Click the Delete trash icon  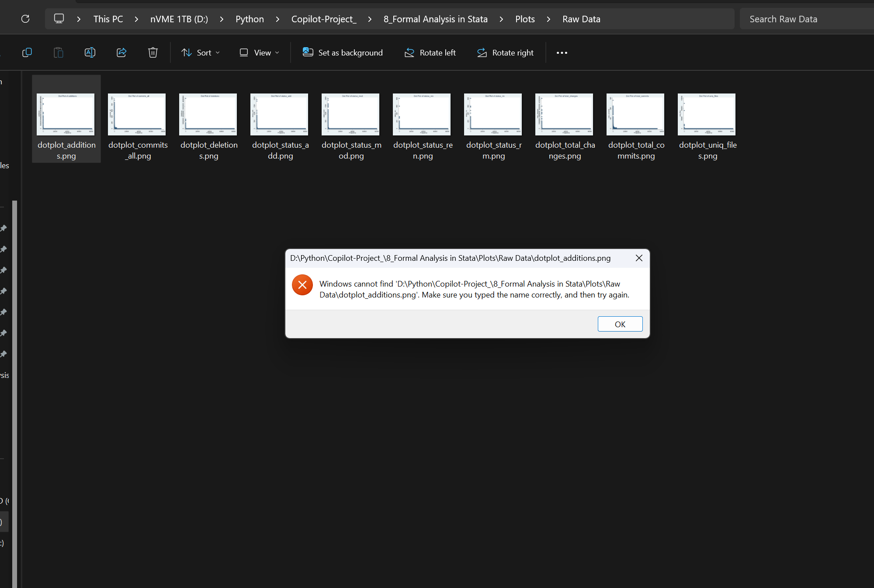[153, 52]
